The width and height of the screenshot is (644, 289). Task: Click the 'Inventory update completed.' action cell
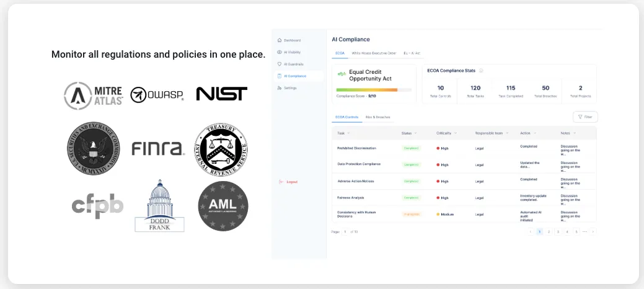pos(533,198)
